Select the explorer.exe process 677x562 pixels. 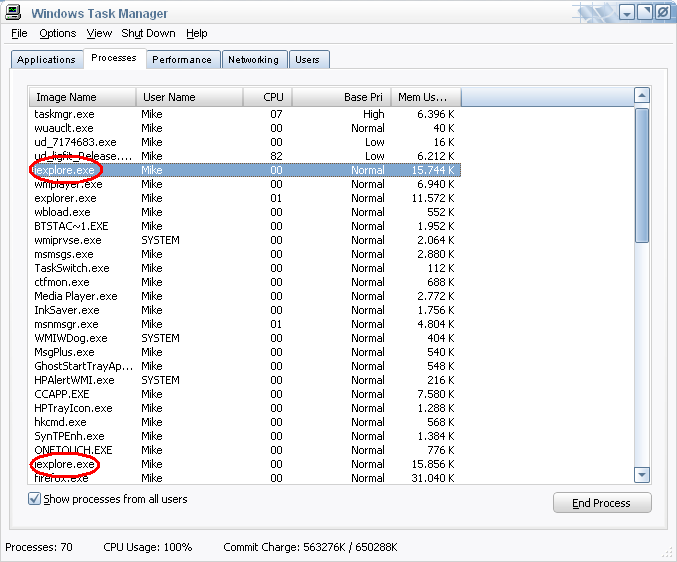click(64, 198)
